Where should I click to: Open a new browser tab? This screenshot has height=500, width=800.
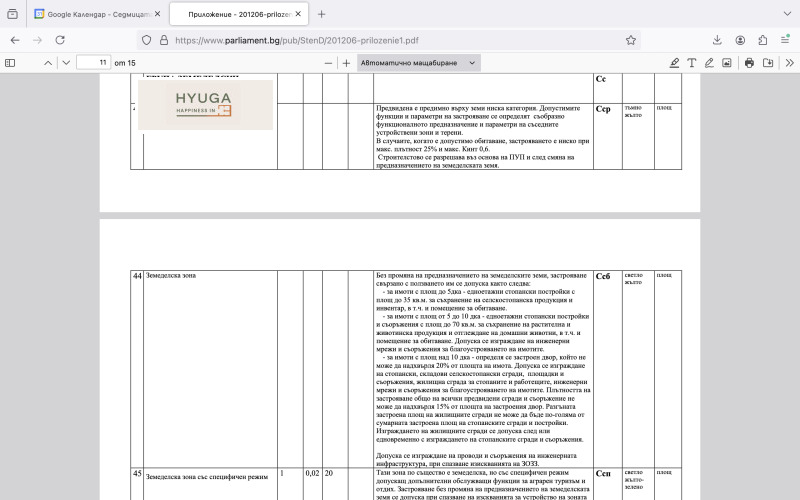click(321, 14)
